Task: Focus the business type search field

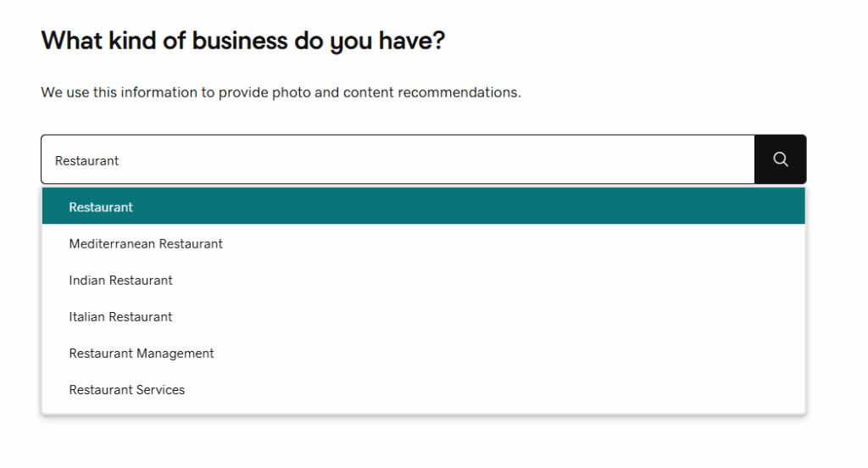Action: pyautogui.click(x=398, y=159)
